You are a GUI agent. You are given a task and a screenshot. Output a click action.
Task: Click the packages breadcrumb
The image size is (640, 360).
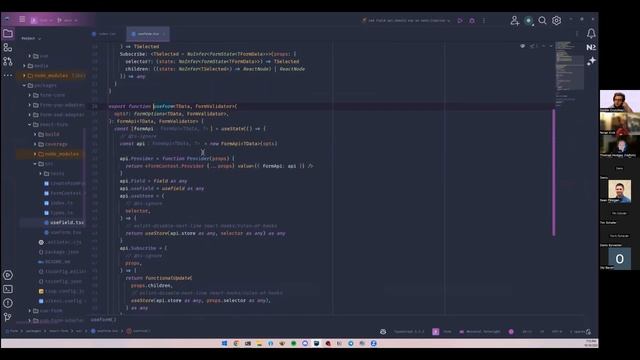[x=33, y=331]
